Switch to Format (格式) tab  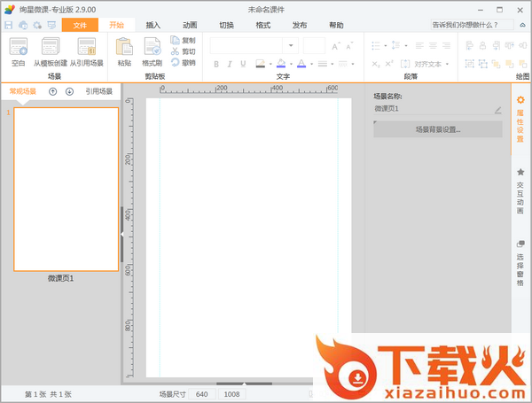pyautogui.click(x=263, y=25)
